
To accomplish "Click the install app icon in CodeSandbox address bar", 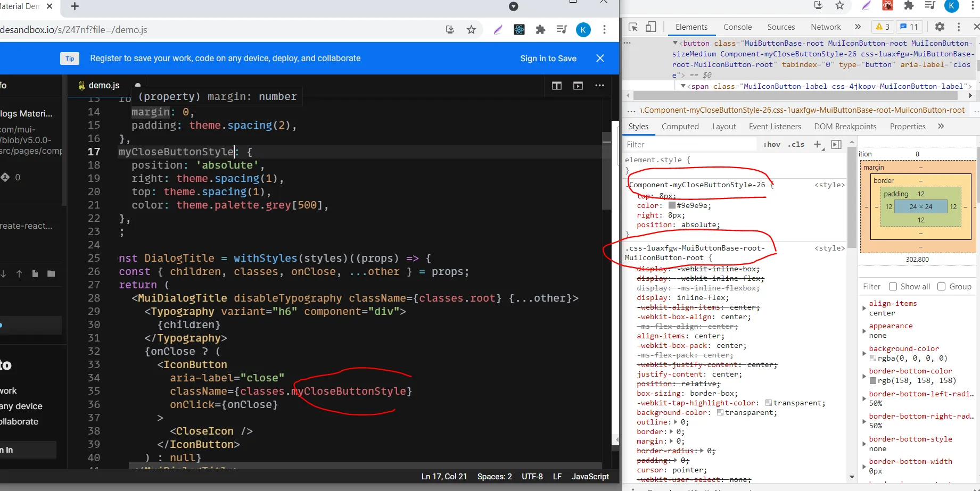I will (x=450, y=30).
